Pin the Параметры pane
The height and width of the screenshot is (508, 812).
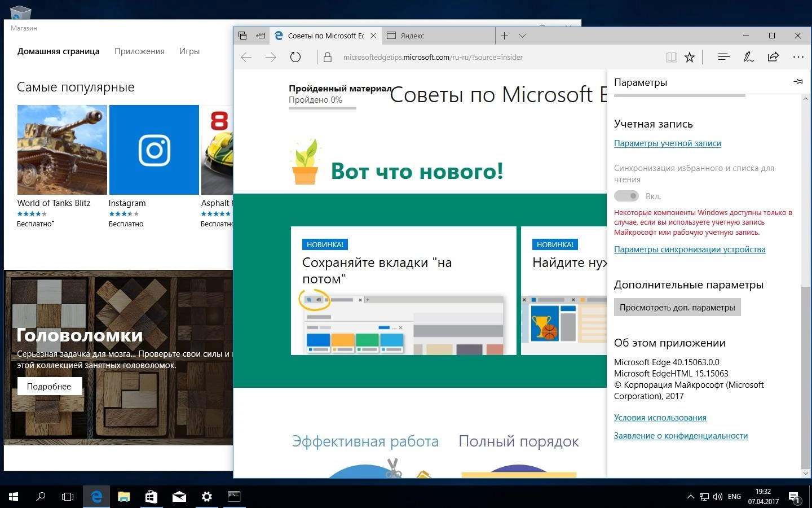(x=798, y=82)
